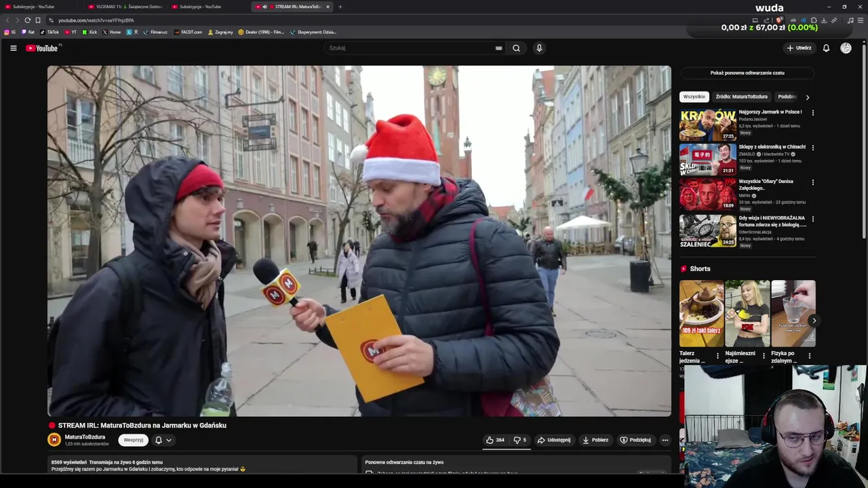Switch to VLOGMAS 11 browser tab

(x=125, y=7)
